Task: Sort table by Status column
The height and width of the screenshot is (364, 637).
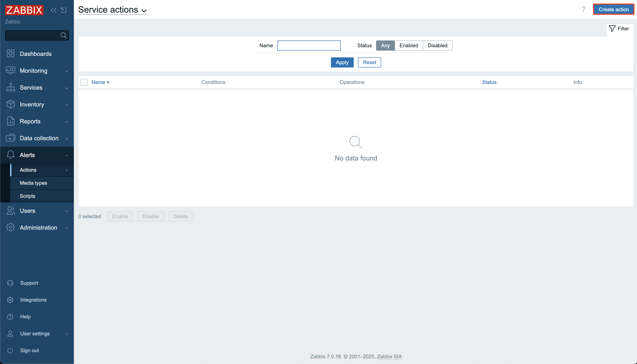Action: click(x=489, y=82)
